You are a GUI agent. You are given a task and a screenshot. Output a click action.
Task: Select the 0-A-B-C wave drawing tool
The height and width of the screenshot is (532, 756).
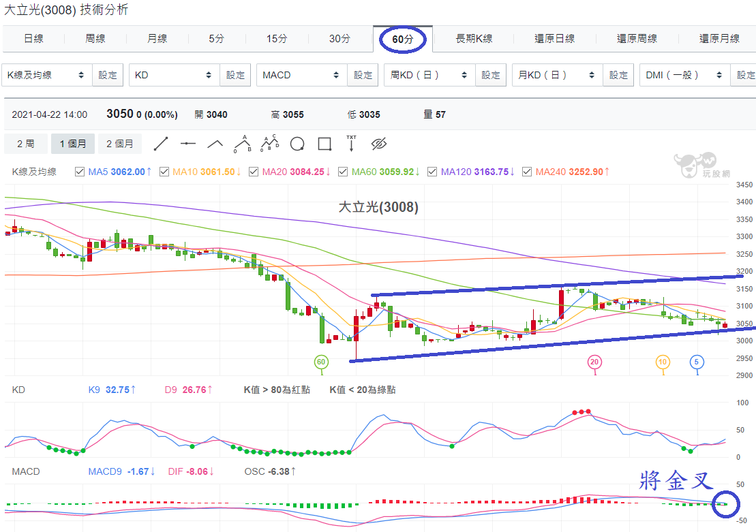270,144
